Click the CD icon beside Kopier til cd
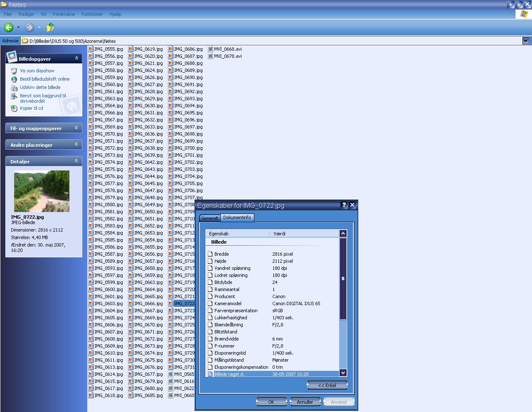This screenshot has height=412, width=532. [14, 108]
